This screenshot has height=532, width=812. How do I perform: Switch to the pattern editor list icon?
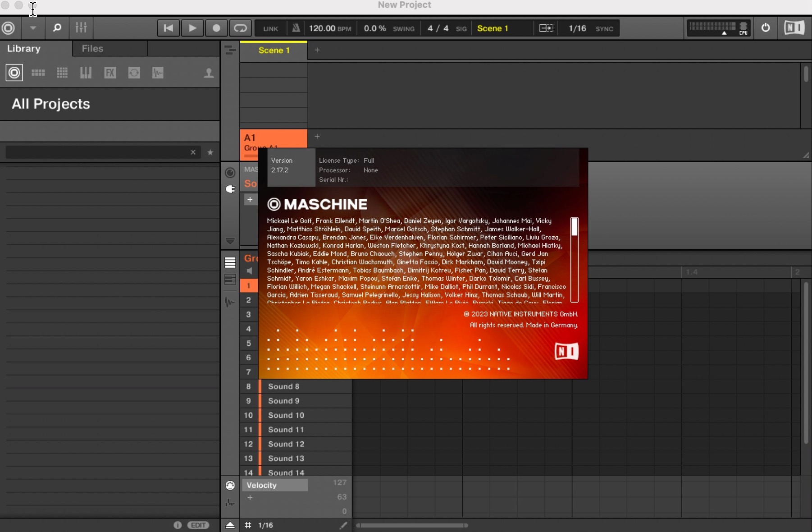[x=230, y=262]
